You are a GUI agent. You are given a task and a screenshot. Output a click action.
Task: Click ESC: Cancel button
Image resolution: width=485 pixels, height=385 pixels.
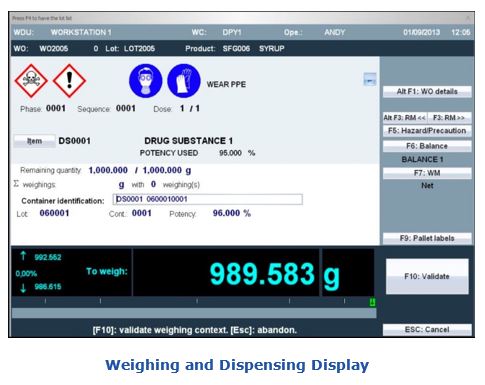click(427, 329)
